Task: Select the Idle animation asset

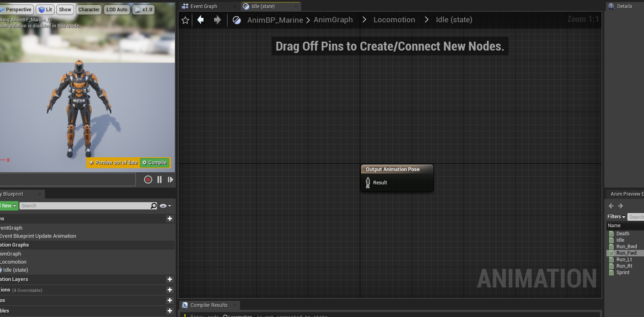Action: tap(620, 240)
